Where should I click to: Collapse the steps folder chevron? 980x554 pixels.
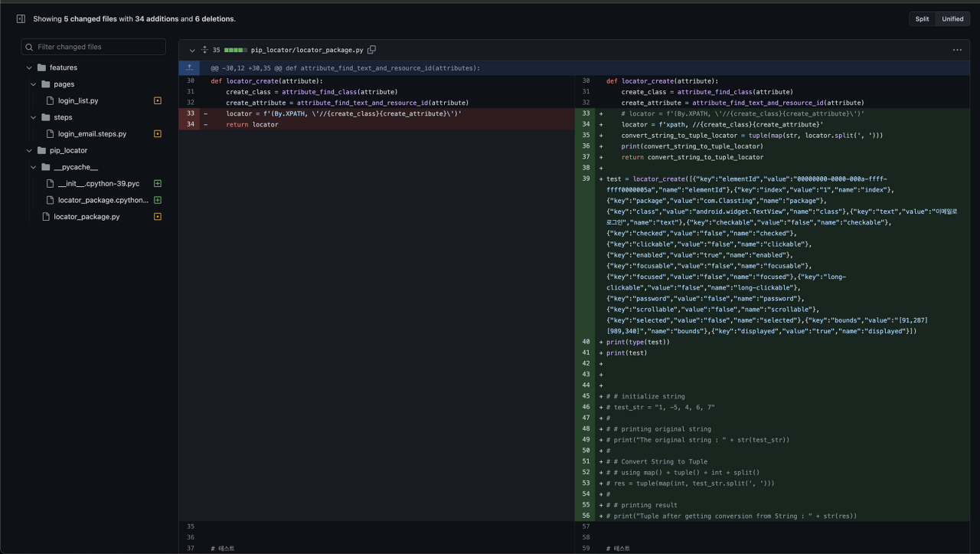point(34,117)
